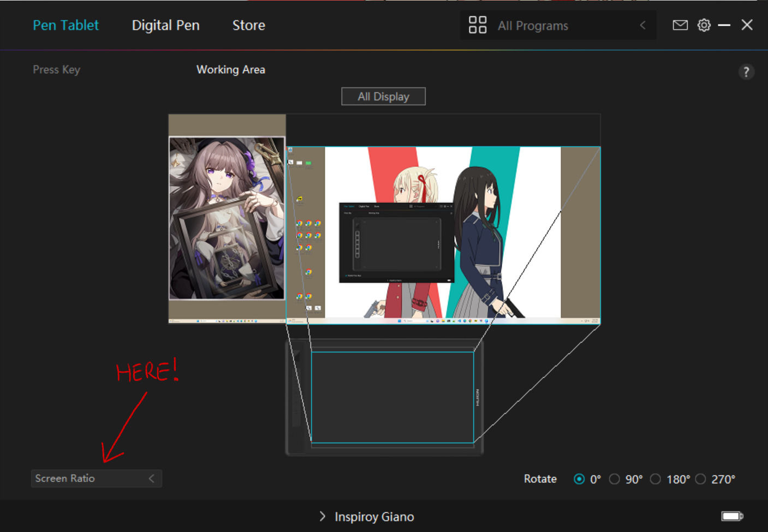The image size is (768, 532).
Task: Open the Press Key section
Action: point(56,70)
